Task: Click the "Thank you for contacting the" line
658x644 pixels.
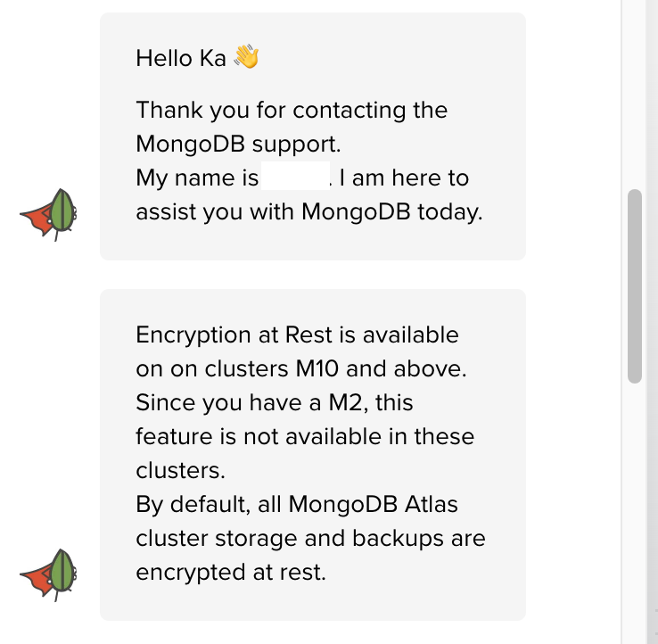Action: [292, 111]
